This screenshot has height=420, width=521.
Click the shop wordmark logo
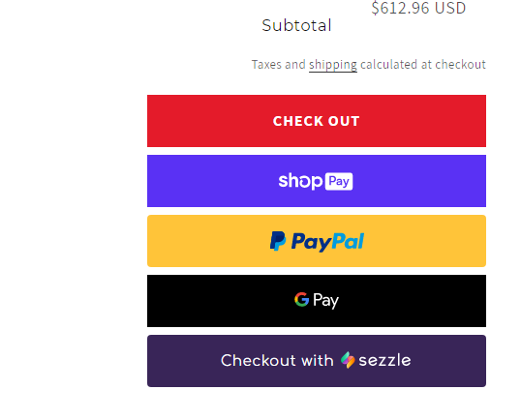click(300, 181)
